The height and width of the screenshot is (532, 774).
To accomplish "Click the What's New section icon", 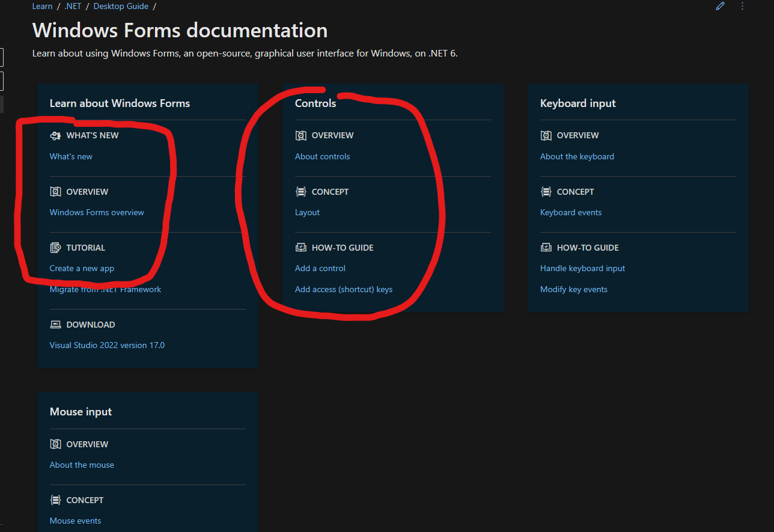I will (x=55, y=136).
